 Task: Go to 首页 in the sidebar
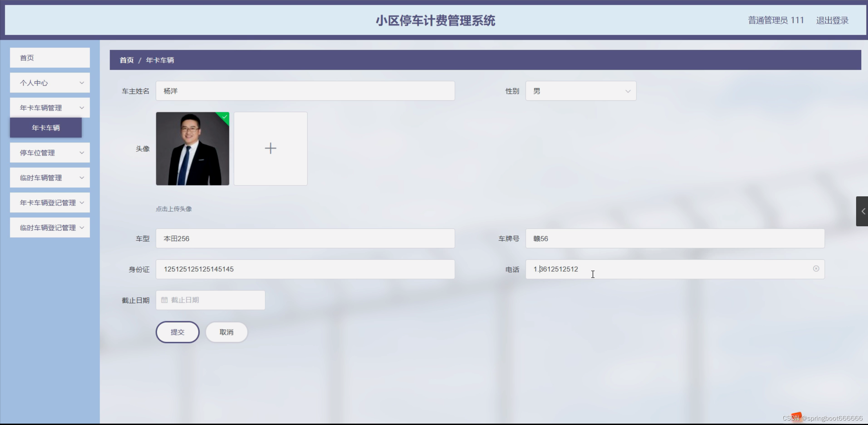[x=50, y=58]
